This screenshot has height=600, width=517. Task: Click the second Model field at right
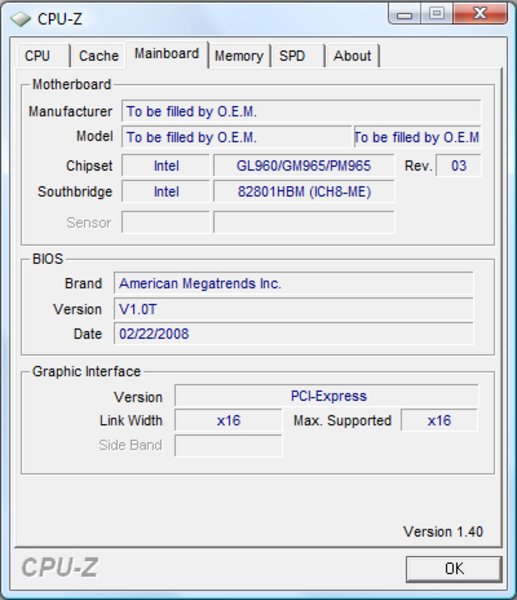pyautogui.click(x=418, y=137)
